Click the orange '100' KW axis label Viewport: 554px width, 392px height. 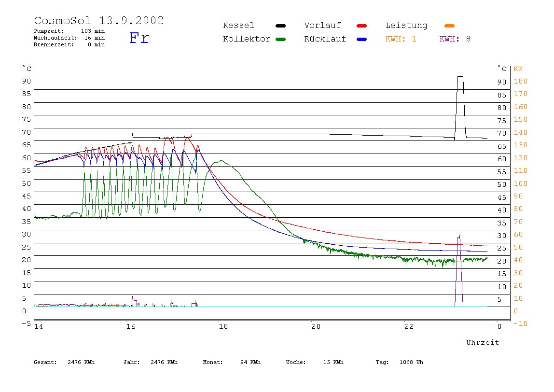click(520, 183)
